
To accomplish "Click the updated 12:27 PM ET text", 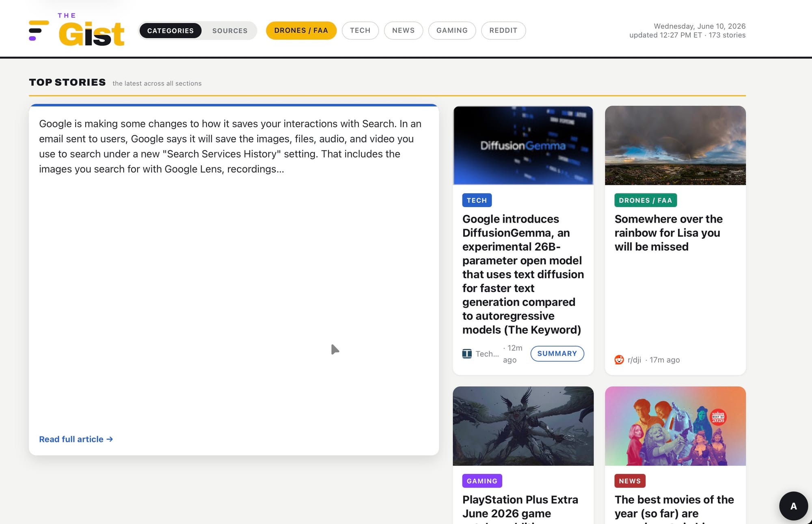I will [x=666, y=35].
